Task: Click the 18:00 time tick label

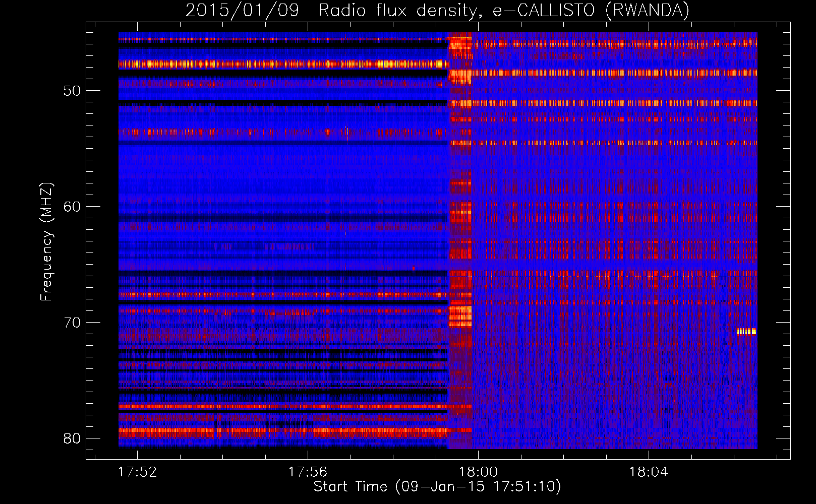Action: coord(478,472)
